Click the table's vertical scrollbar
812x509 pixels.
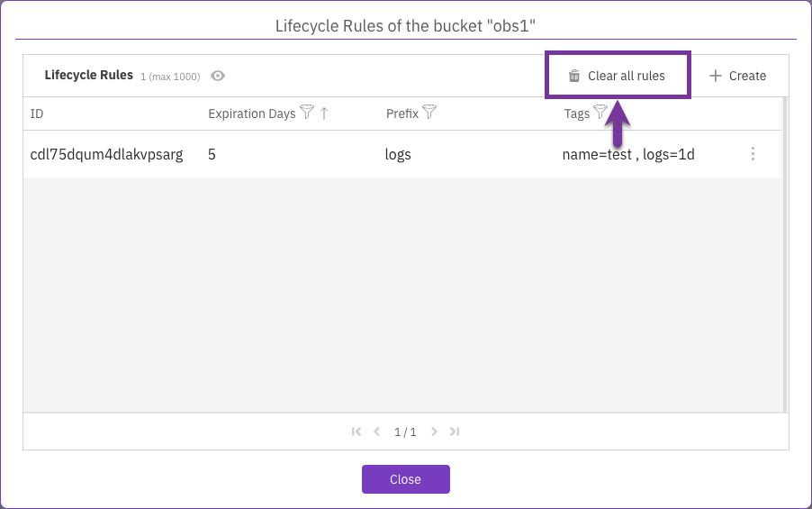(785, 252)
